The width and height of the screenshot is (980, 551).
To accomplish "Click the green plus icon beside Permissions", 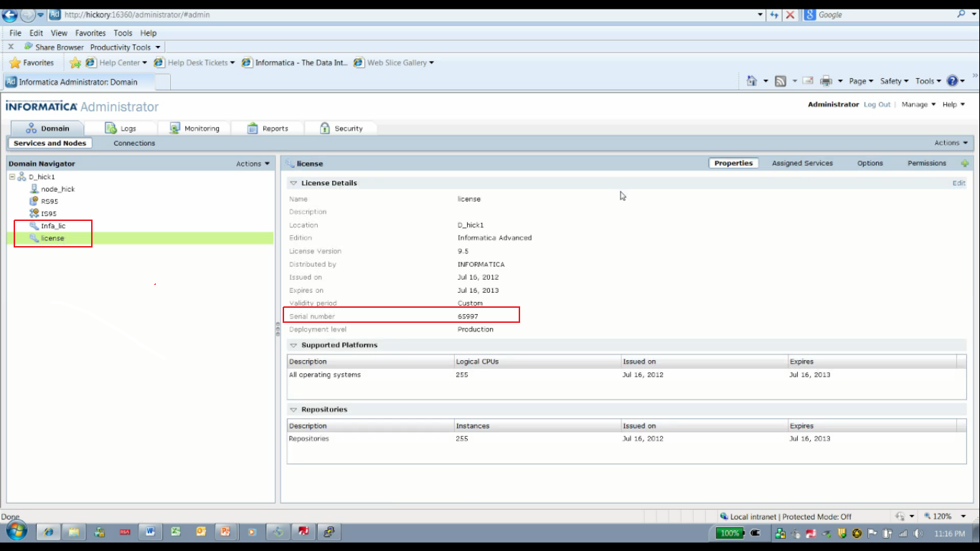I will point(964,164).
